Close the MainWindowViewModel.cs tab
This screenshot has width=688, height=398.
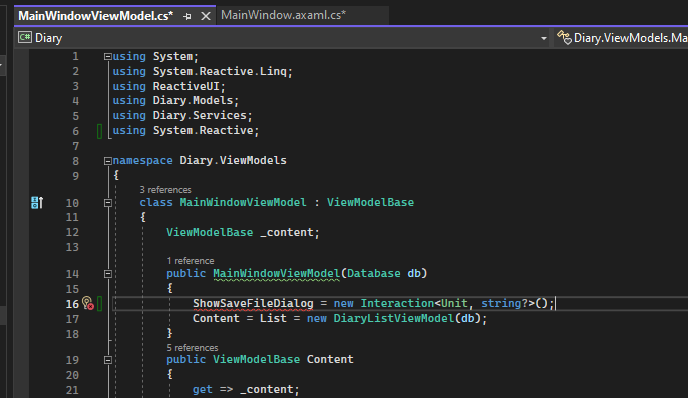click(205, 17)
